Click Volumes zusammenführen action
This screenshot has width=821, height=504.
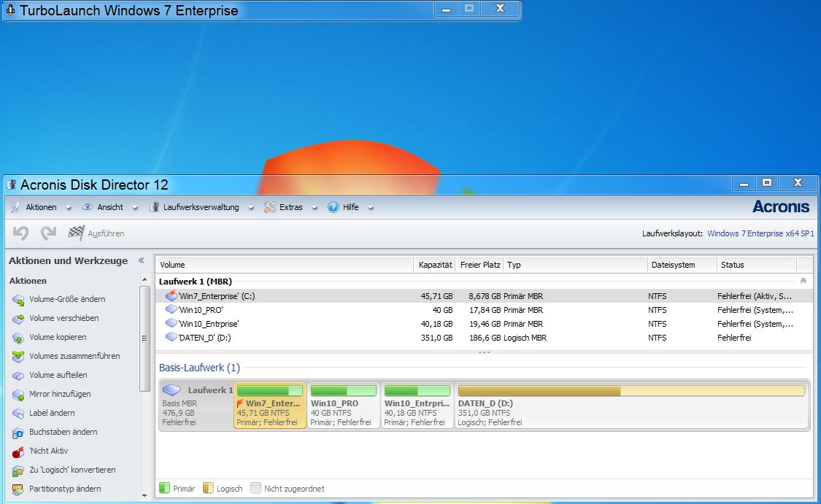74,356
